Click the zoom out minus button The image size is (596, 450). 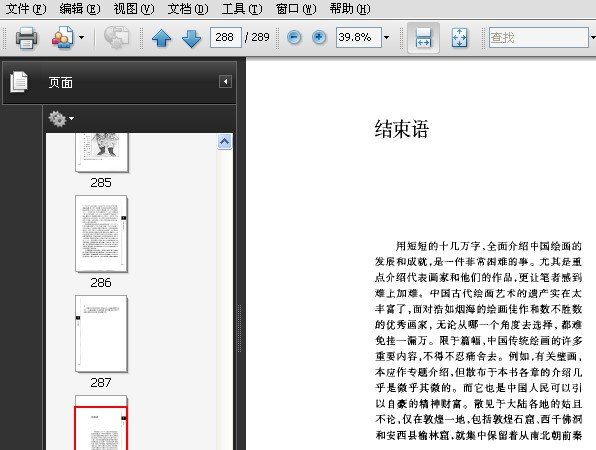[x=294, y=37]
